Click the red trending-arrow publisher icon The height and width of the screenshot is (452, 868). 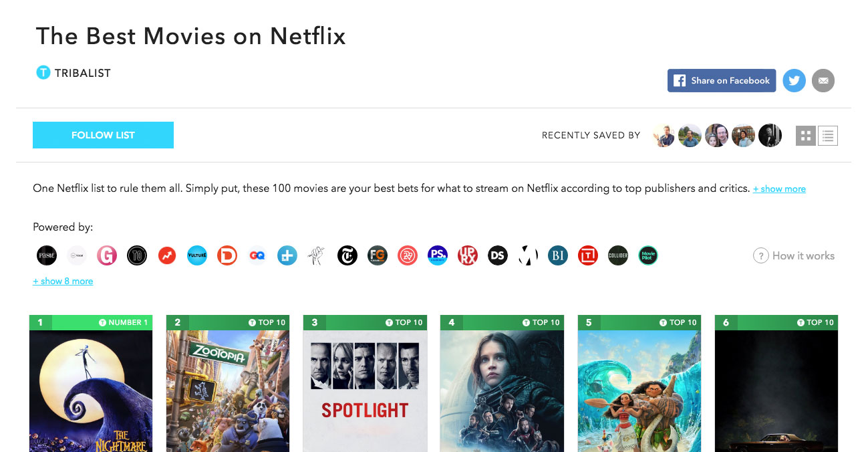[167, 255]
